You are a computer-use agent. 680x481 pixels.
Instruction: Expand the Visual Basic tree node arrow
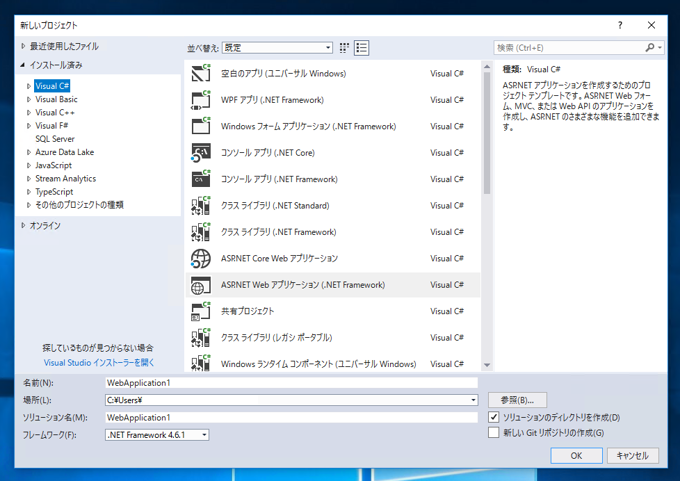pos(29,99)
